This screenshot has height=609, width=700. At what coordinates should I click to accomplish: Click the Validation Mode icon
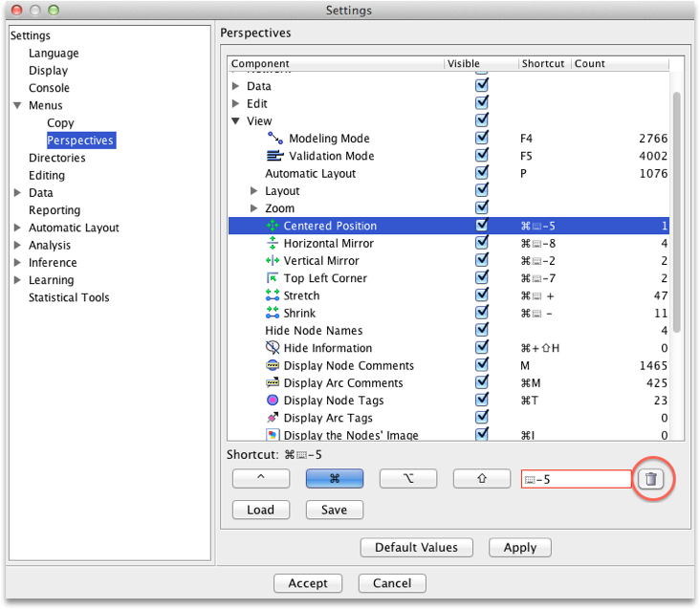point(275,156)
